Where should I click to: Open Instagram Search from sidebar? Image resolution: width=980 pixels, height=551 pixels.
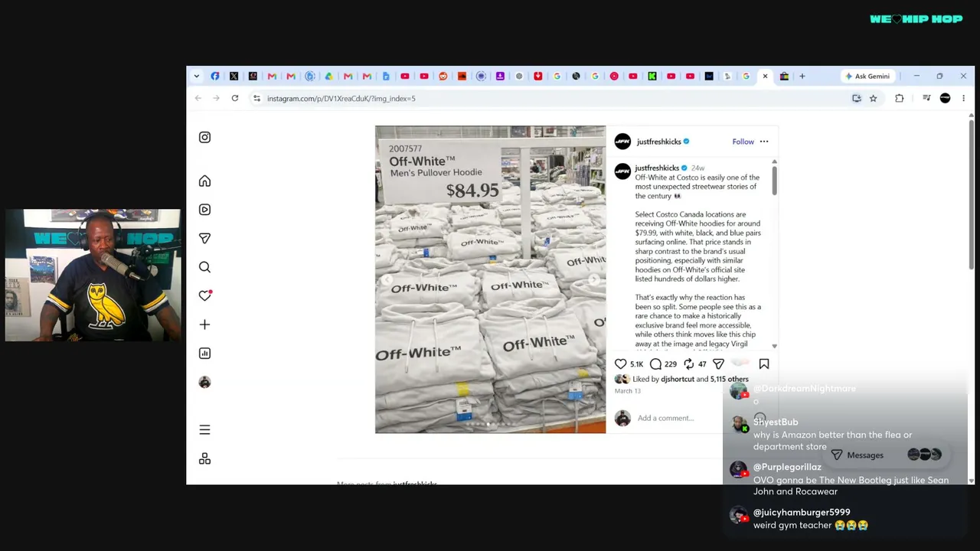204,267
